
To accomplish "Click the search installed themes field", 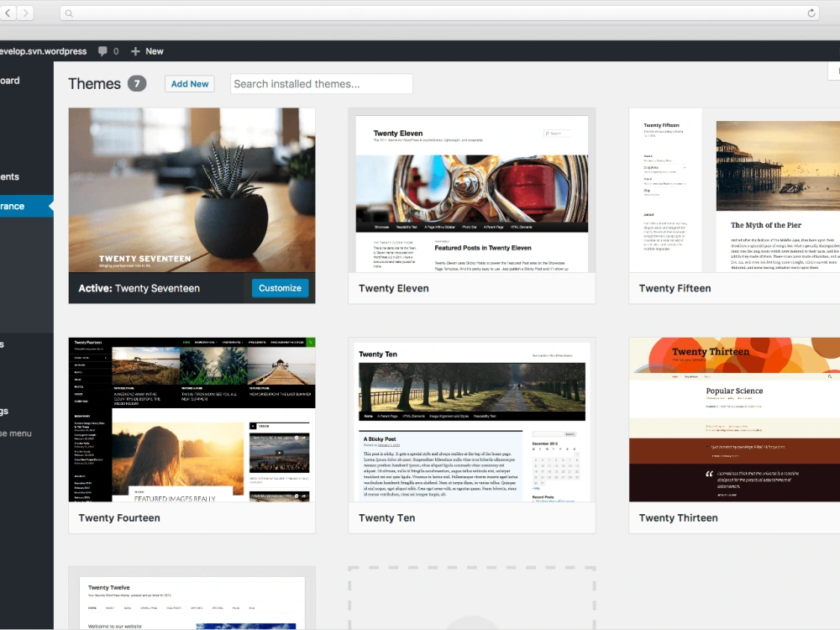I will (321, 83).
